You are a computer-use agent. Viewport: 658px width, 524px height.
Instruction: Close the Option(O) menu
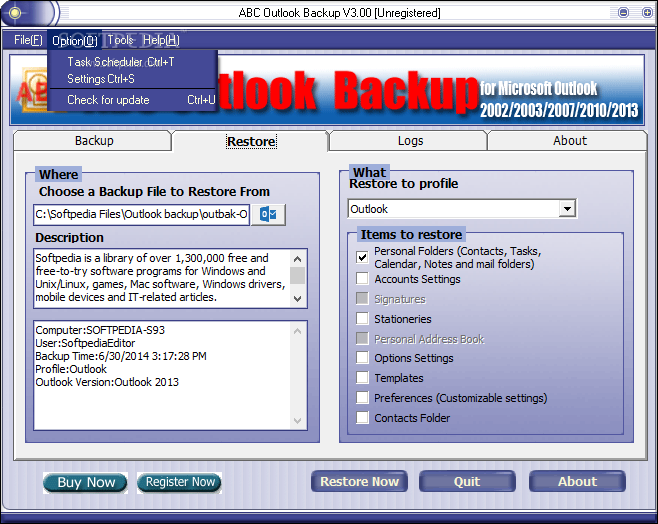pos(75,41)
